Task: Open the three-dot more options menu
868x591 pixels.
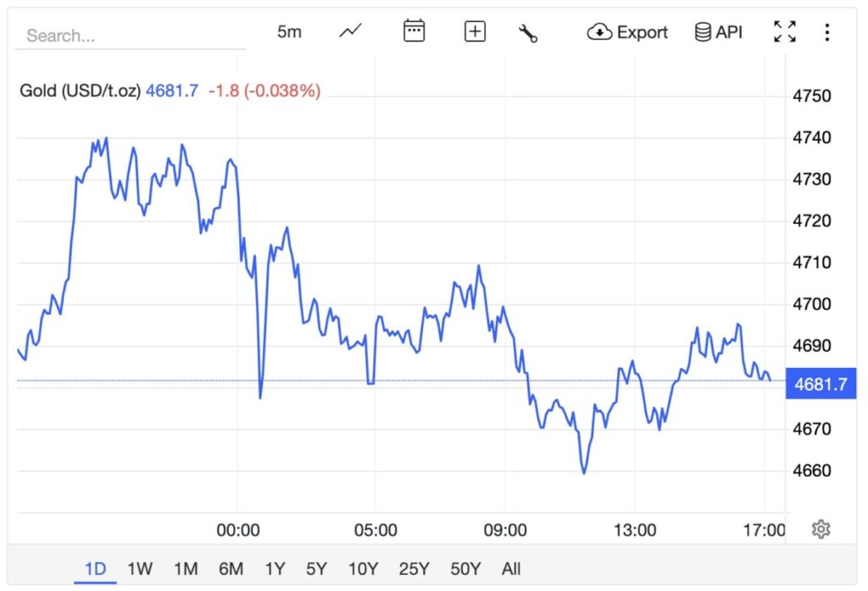Action: click(x=827, y=32)
